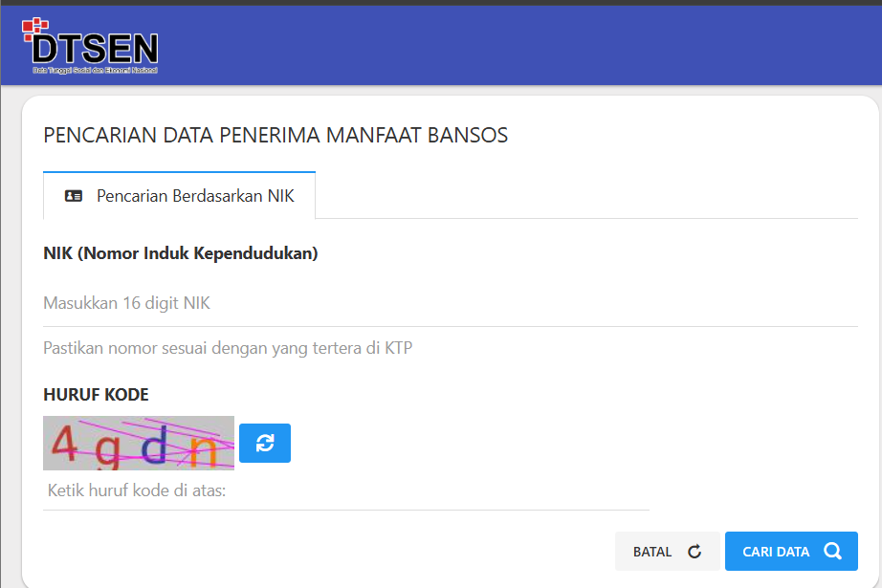The image size is (882, 588).
Task: Click the DTSEN logo text
Action: pos(95,49)
